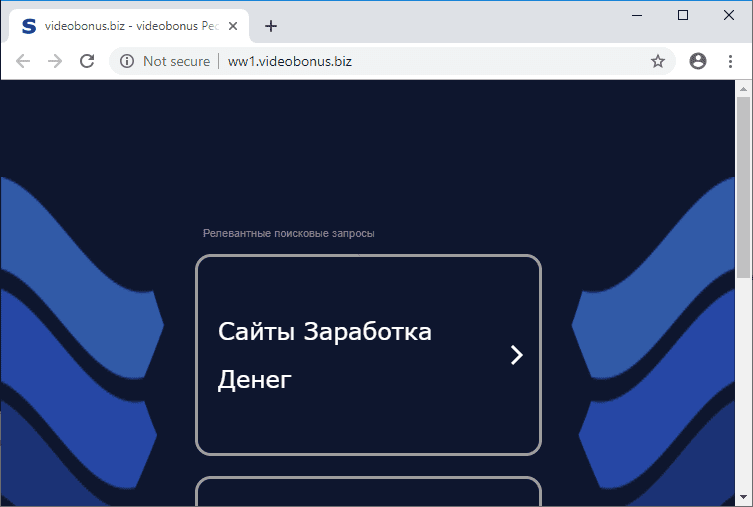
Task: Click the chevron arrow in the Сайты Заработка card
Action: (x=517, y=355)
